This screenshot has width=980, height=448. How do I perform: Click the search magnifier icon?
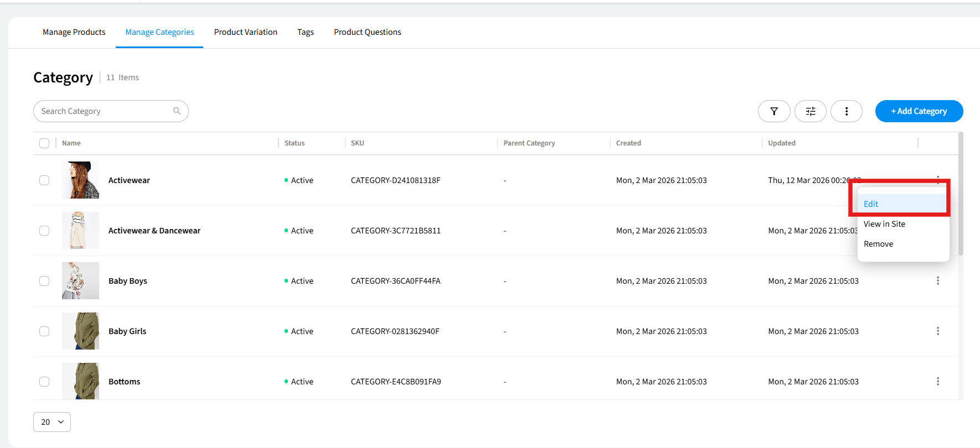pos(177,111)
